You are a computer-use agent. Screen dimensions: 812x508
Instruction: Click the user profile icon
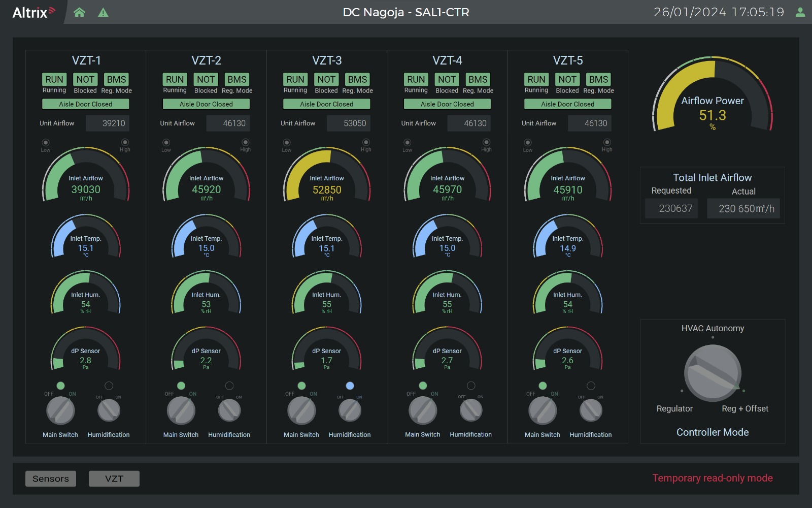(x=800, y=12)
